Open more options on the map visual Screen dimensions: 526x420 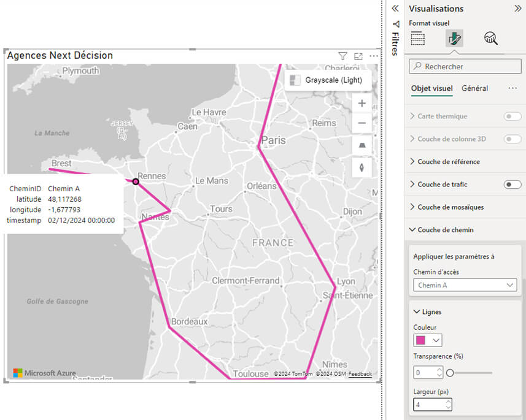point(374,56)
